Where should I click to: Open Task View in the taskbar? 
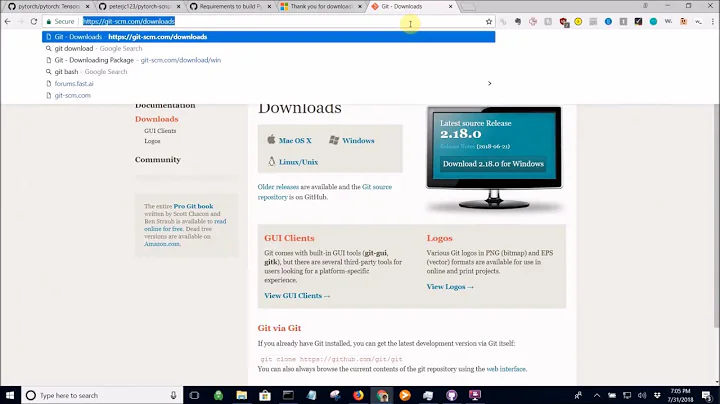(194, 395)
